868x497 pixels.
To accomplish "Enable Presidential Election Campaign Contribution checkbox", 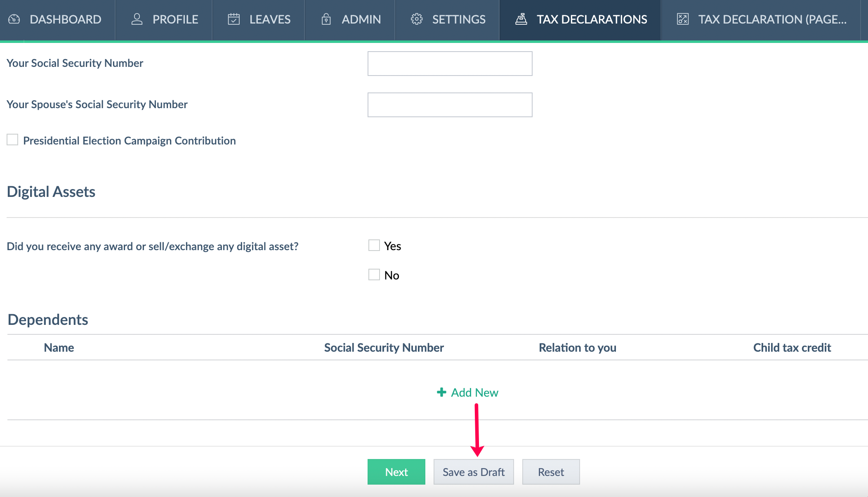I will (12, 140).
